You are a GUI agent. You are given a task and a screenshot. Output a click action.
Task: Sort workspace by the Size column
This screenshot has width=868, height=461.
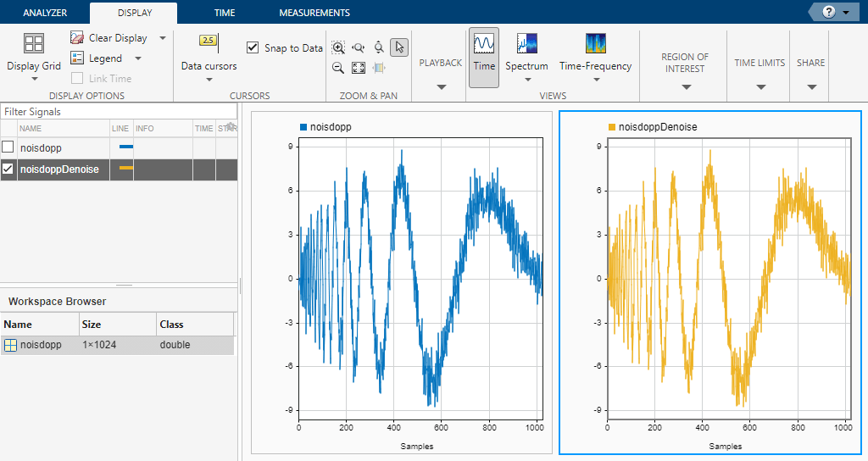117,325
